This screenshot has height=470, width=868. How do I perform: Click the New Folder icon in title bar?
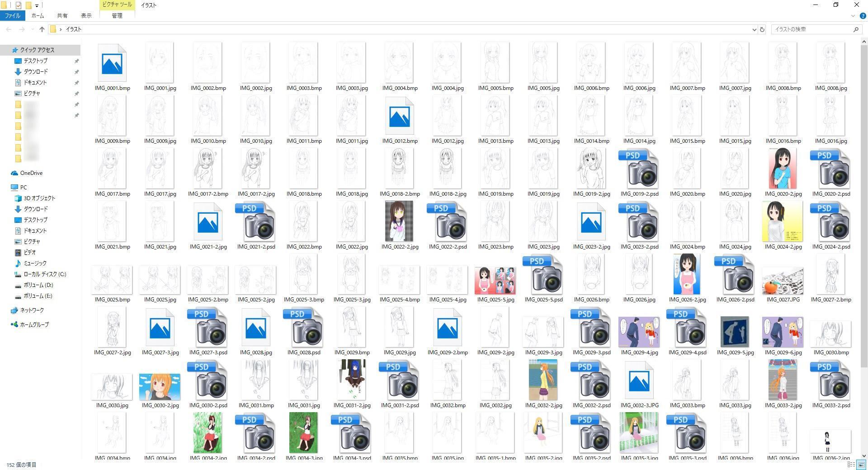click(28, 5)
